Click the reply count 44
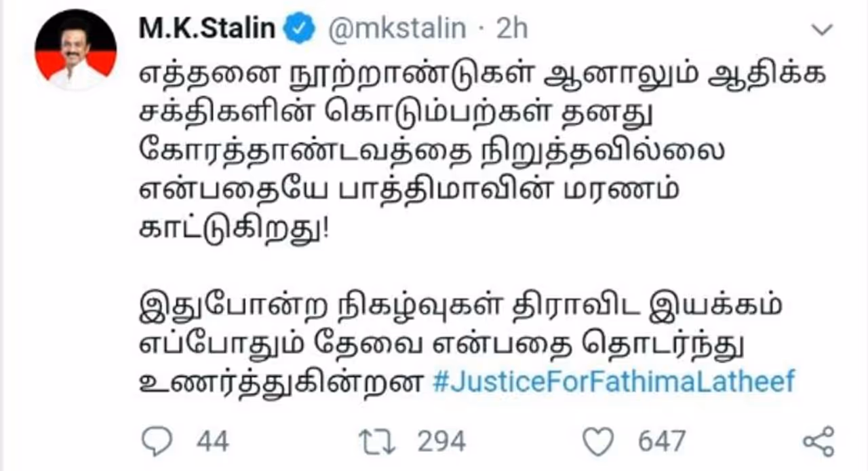The height and width of the screenshot is (471, 868). [212, 442]
